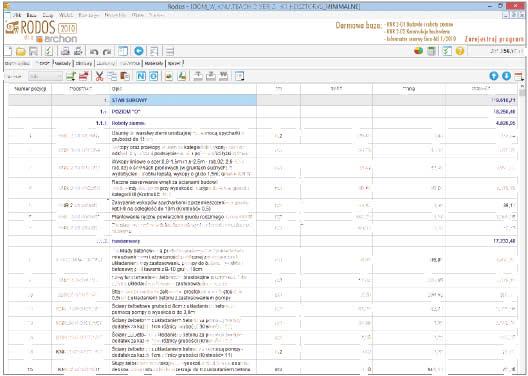Click the blue N icon
The height and width of the screenshot is (376, 528).
point(141,76)
